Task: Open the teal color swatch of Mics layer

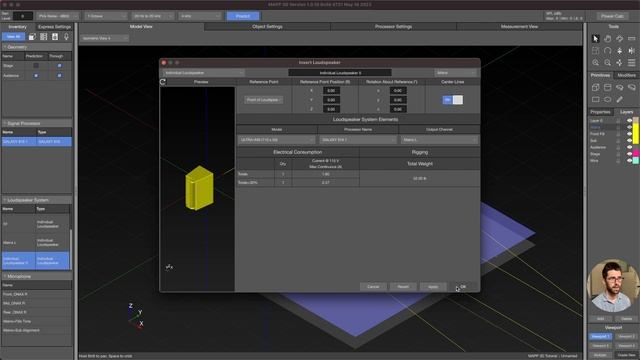Action: (636, 160)
